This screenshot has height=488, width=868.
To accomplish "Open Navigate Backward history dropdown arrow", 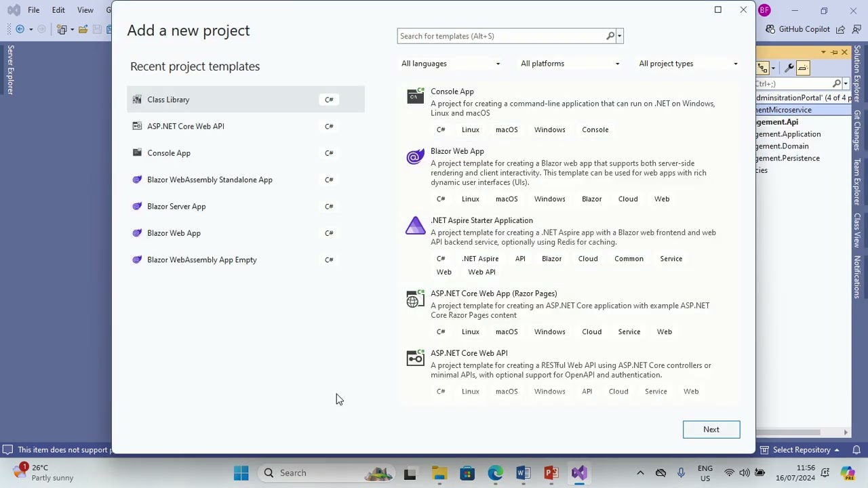I will click(x=31, y=29).
